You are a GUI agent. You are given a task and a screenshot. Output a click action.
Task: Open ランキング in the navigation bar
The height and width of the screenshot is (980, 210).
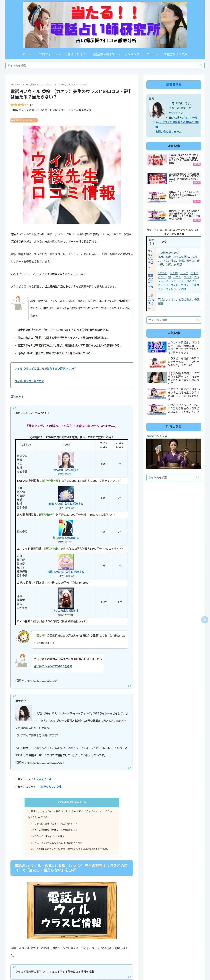point(132,54)
